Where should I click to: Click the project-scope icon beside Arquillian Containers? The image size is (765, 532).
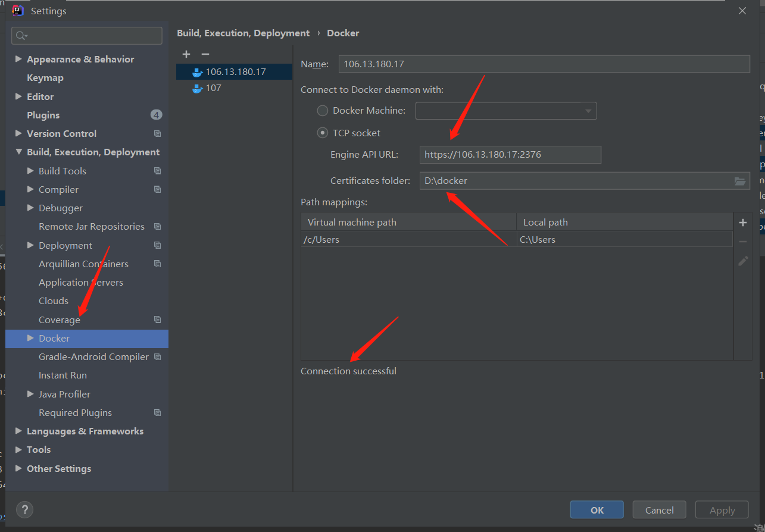[x=157, y=264]
